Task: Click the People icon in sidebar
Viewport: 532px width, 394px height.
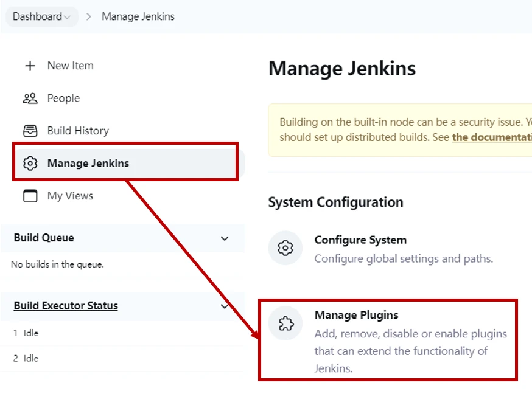Action: point(30,98)
